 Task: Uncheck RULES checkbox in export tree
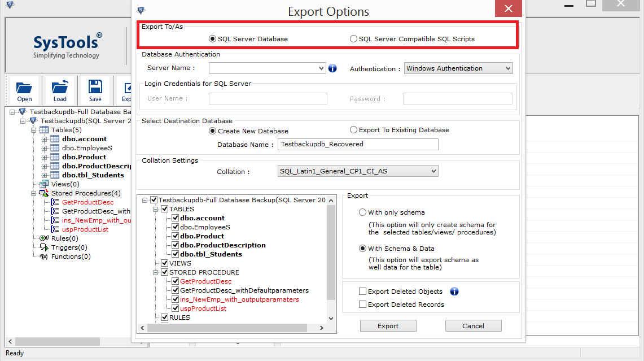pyautogui.click(x=165, y=317)
